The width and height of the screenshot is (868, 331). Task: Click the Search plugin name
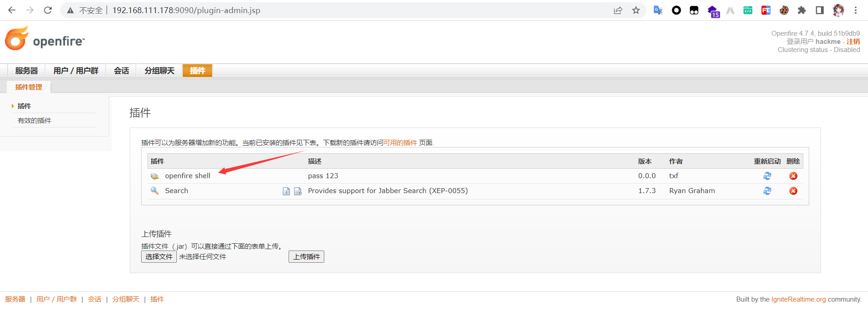176,191
